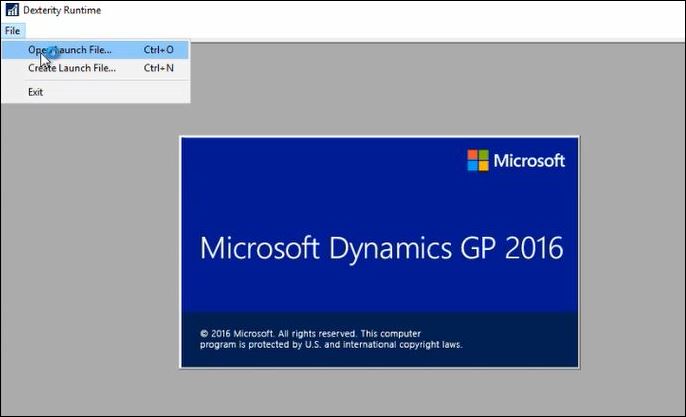This screenshot has height=417, width=686.
Task: Click the Dexterity Runtime title bar text
Action: (62, 10)
